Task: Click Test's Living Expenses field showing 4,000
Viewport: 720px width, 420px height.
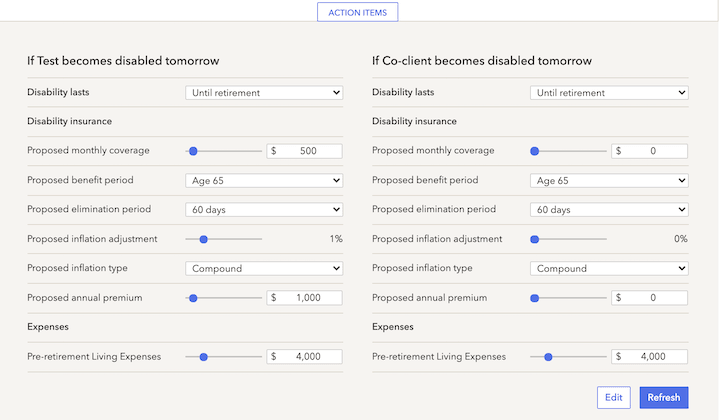Action: [x=304, y=357]
